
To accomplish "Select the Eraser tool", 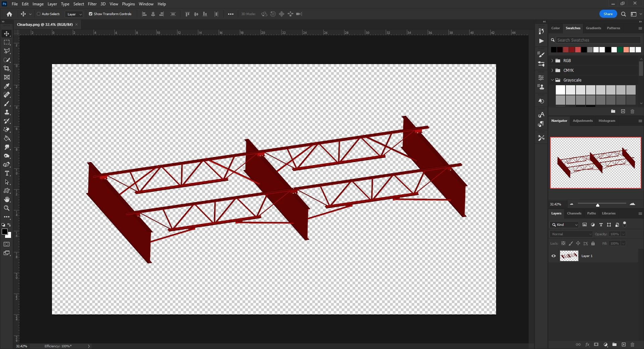I will 7,130.
